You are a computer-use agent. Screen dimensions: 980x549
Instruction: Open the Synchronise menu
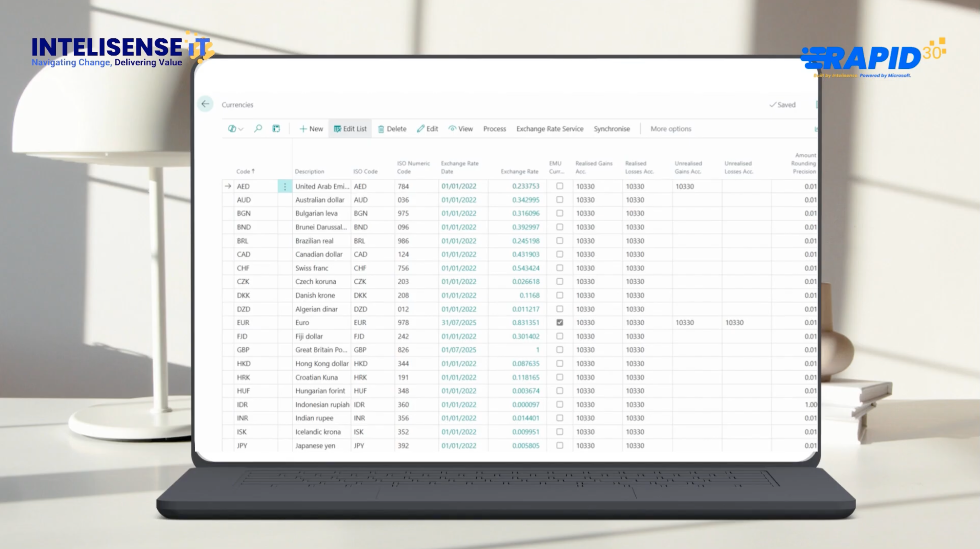click(611, 129)
